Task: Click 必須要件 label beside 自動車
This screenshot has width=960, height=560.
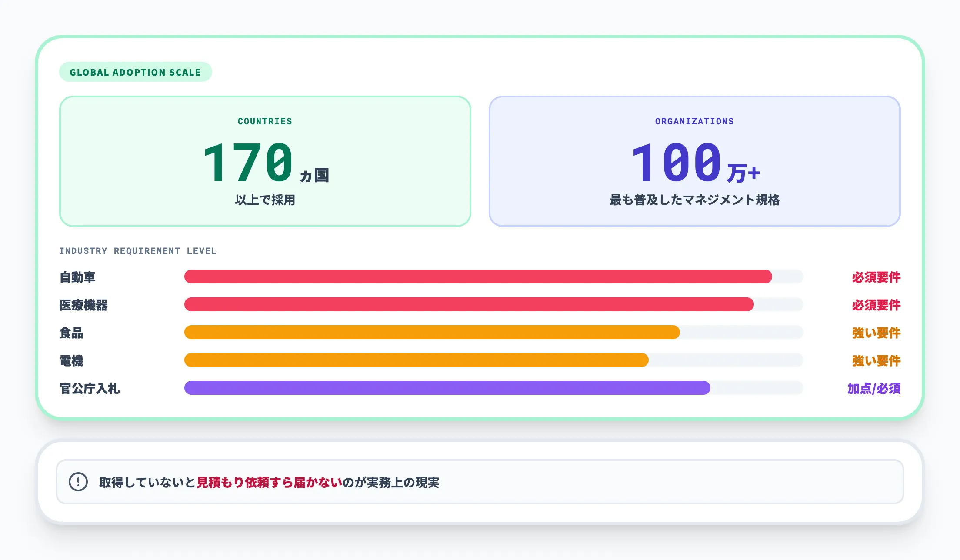Action: pyautogui.click(x=876, y=277)
